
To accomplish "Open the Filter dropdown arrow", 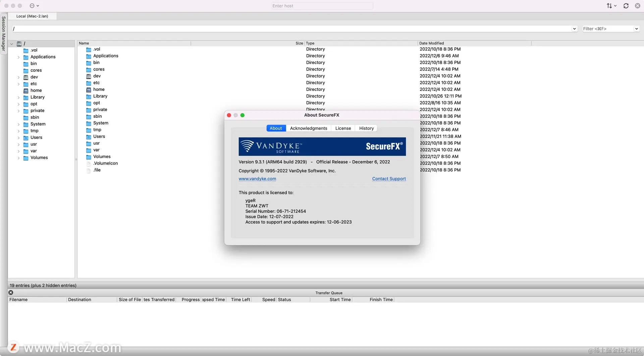I will click(636, 29).
